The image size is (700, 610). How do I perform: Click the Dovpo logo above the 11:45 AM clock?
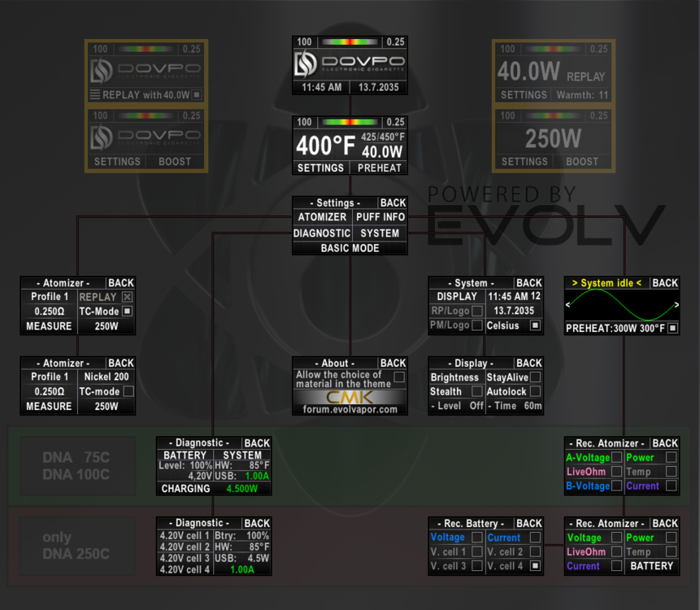tap(350, 65)
